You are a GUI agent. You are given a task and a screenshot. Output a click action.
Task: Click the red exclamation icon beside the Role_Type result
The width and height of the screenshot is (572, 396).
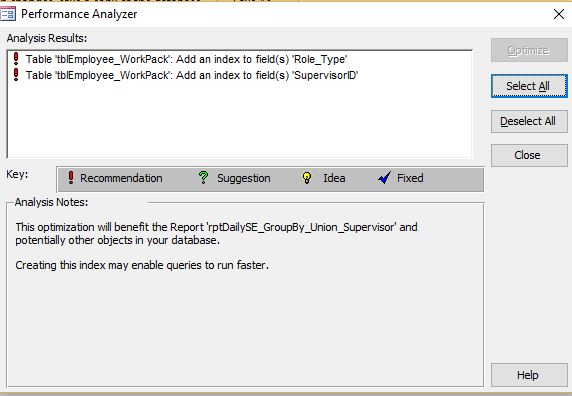(x=16, y=58)
